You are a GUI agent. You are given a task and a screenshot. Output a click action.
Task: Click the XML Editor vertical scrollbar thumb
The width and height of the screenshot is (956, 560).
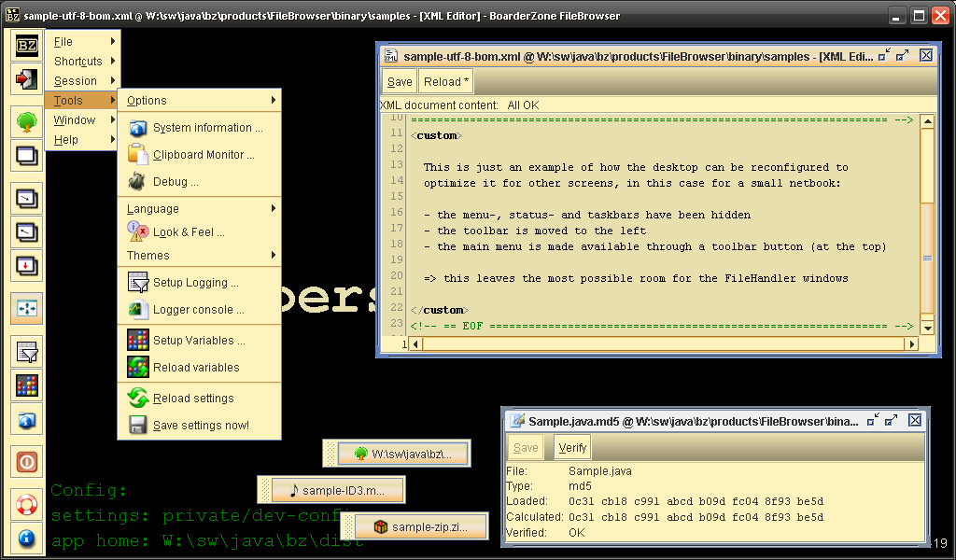(927, 258)
